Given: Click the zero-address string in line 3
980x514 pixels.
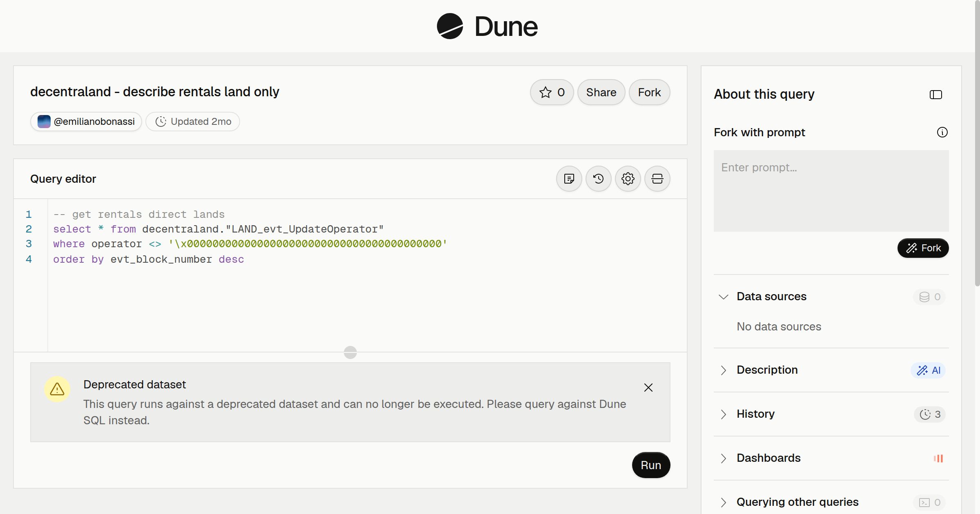Looking at the screenshot, I should tap(308, 244).
